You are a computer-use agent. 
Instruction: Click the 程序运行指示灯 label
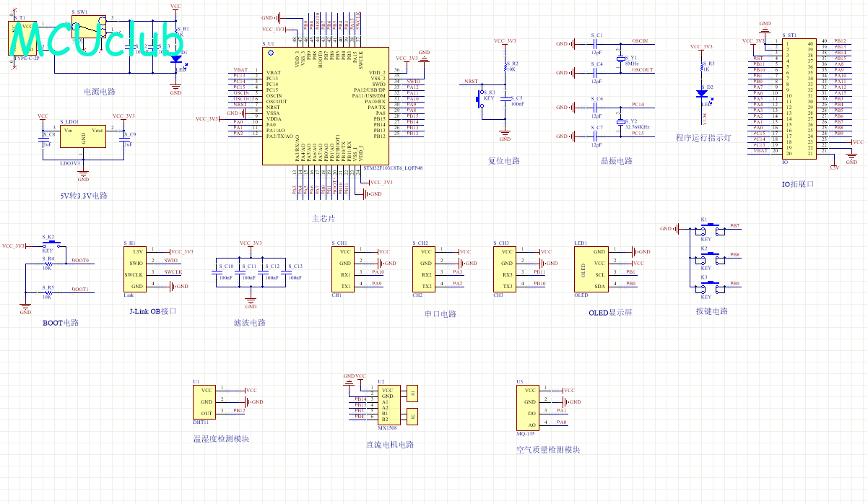pyautogui.click(x=703, y=138)
